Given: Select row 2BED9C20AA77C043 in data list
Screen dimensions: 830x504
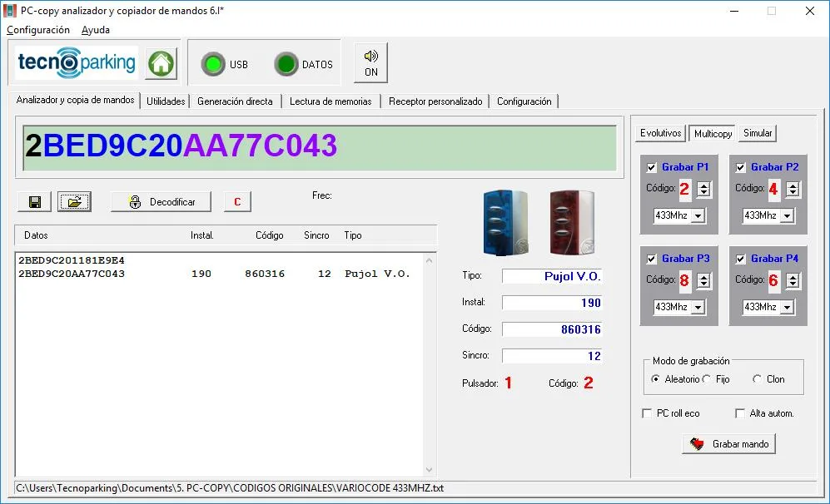Looking at the screenshot, I should (x=219, y=274).
